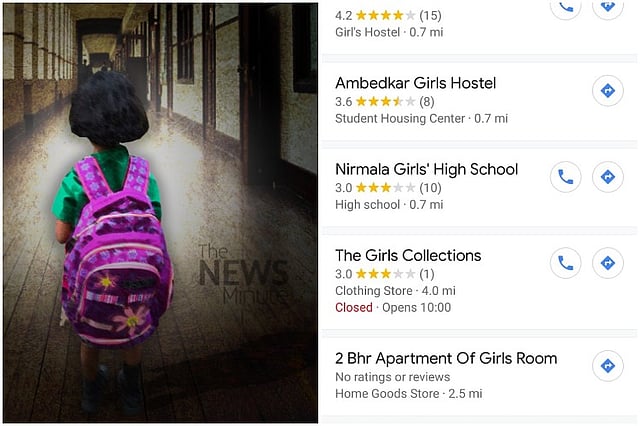Image resolution: width=640 pixels, height=426 pixels.
Task: Get directions to Ambedkar Girls Hostel
Action: coord(608,91)
